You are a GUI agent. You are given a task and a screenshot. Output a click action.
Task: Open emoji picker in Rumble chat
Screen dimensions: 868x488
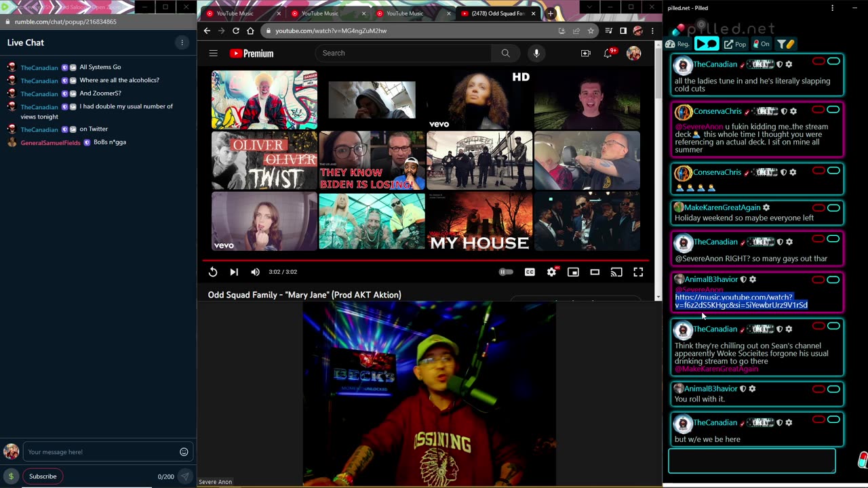tap(184, 452)
